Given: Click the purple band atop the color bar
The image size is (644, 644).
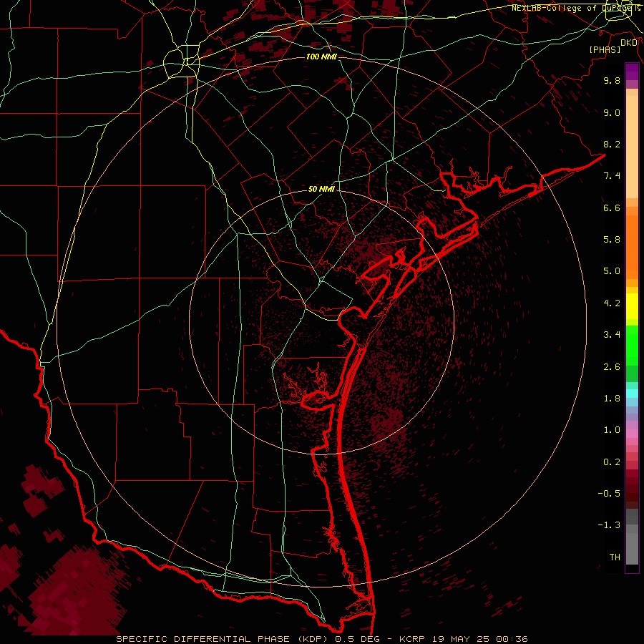Looking at the screenshot, I should coord(632,72).
